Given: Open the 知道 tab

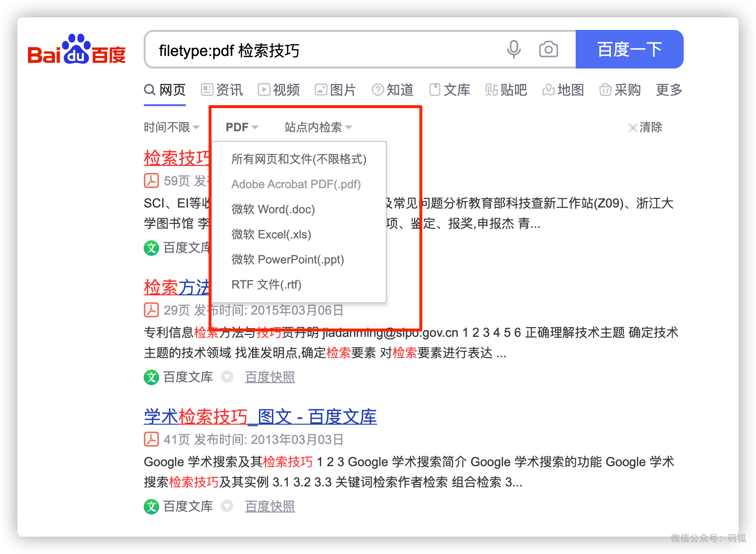Looking at the screenshot, I should tap(392, 90).
